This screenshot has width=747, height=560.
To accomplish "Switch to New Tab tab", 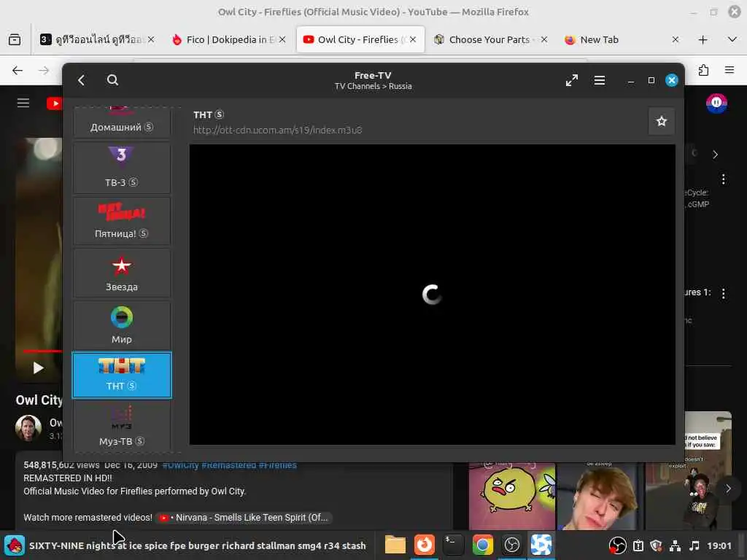I will 622,39.
